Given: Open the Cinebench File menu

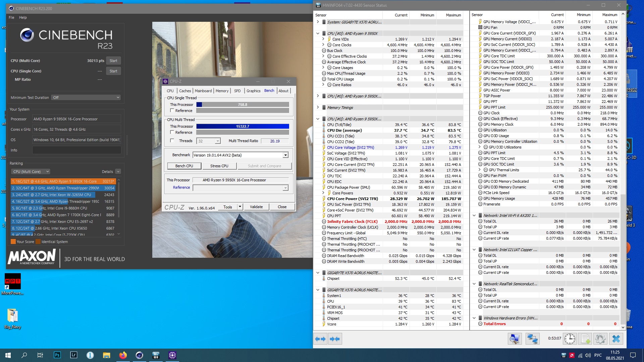Looking at the screenshot, I should pos(11,17).
